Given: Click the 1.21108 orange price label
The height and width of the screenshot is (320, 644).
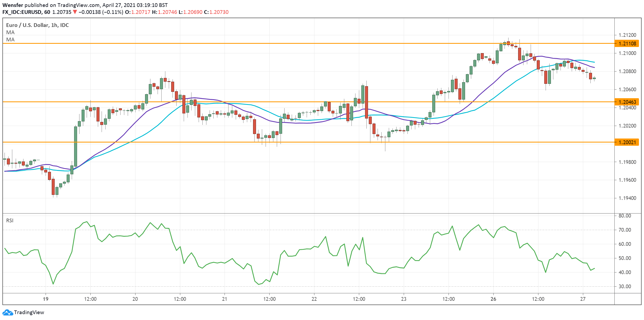Looking at the screenshot, I should [x=627, y=44].
